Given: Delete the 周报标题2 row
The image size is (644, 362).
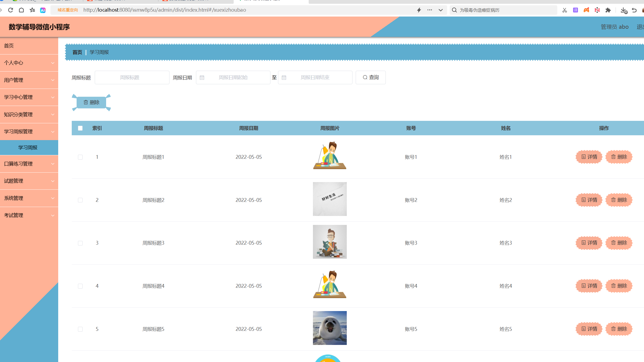Looking at the screenshot, I should click(619, 200).
